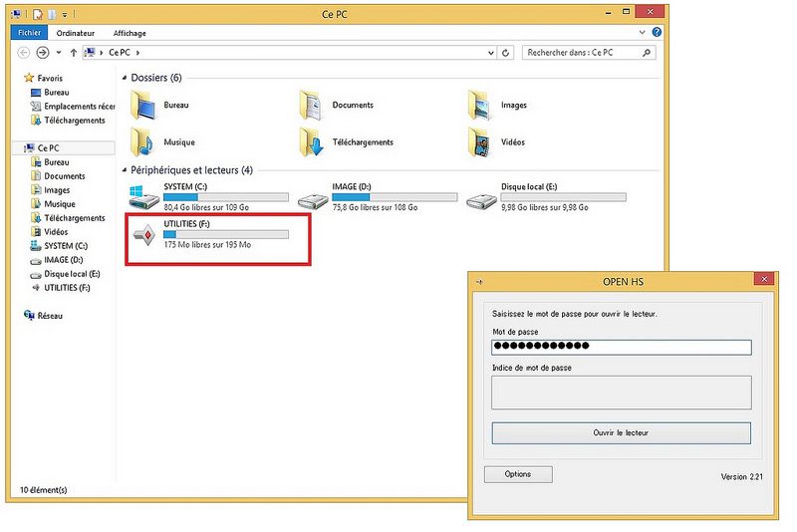
Task: Open the IMAGE (D:) drive icon
Action: tap(316, 197)
